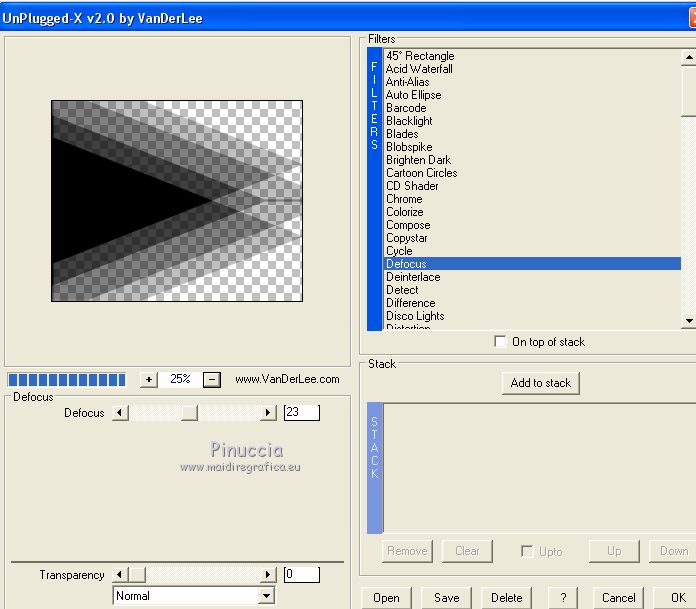Move stack item Up button
Image resolution: width=696 pixels, height=609 pixels.
pos(614,551)
